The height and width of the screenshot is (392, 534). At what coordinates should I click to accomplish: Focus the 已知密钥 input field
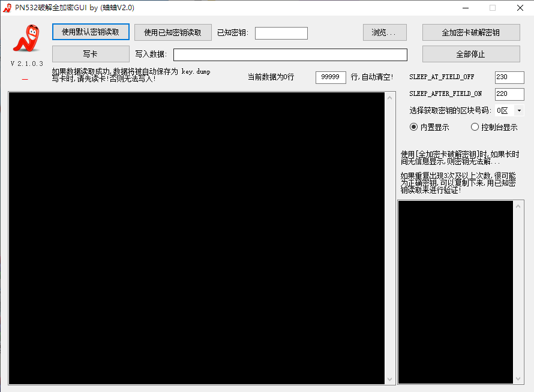point(281,33)
